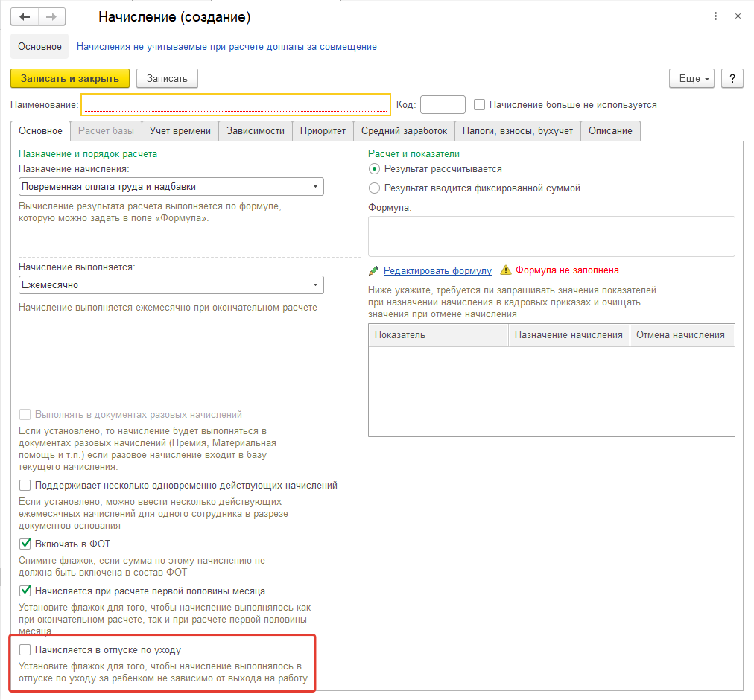Image resolution: width=754 pixels, height=700 pixels.
Task: Click inside the Формула text area
Action: [551, 236]
